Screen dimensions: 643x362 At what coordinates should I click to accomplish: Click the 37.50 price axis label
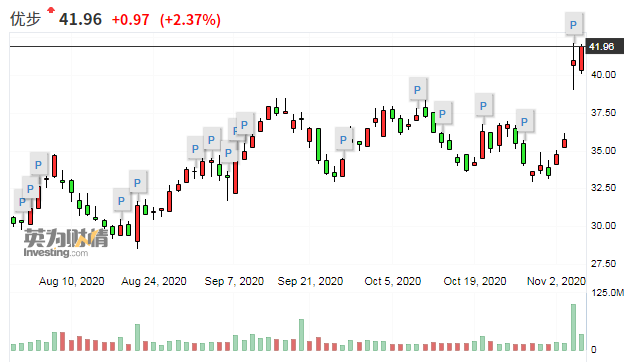603,113
